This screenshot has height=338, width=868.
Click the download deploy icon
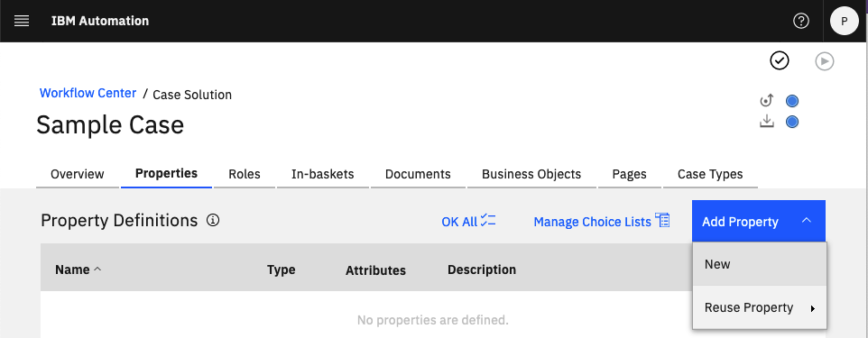pos(767,121)
